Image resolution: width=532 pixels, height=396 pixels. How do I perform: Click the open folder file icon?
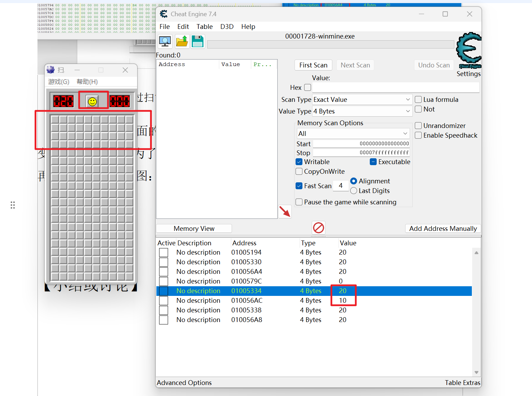pyautogui.click(x=182, y=42)
